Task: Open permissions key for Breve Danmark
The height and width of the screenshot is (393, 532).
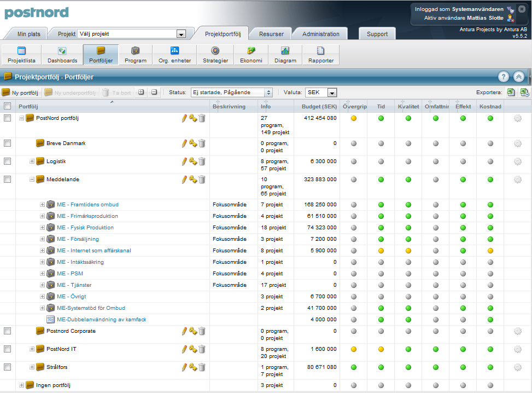Action: (x=193, y=143)
